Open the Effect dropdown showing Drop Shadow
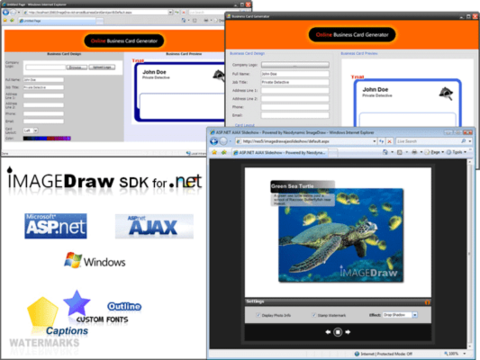480x360 pixels. pos(400,315)
